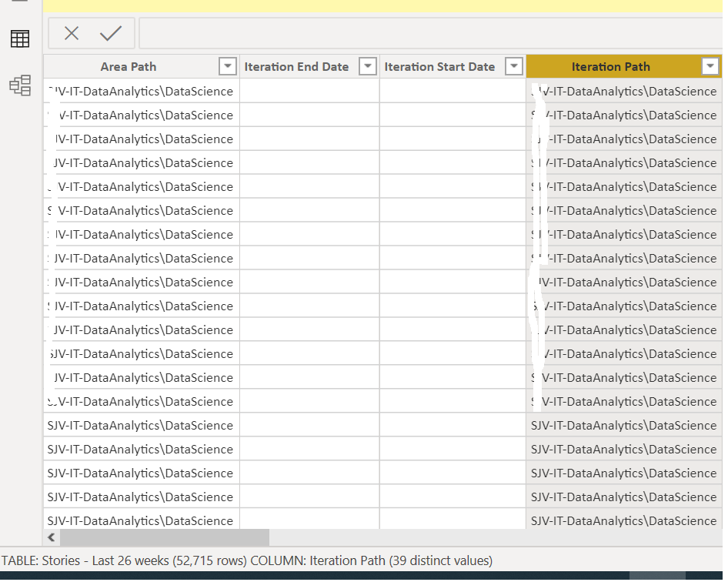Viewport: 728px width, 582px height.
Task: Cancel formula entry with the X icon
Action: pyautogui.click(x=72, y=33)
